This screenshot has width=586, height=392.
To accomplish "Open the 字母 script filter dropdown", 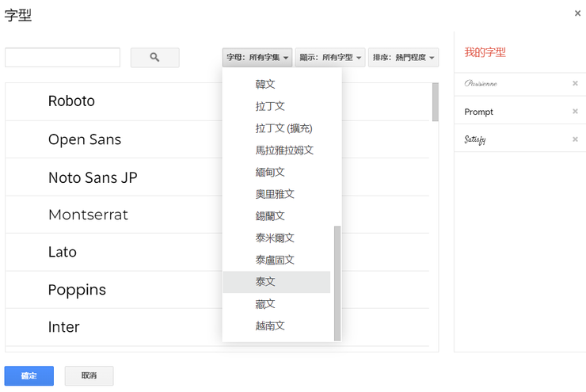I will [258, 58].
